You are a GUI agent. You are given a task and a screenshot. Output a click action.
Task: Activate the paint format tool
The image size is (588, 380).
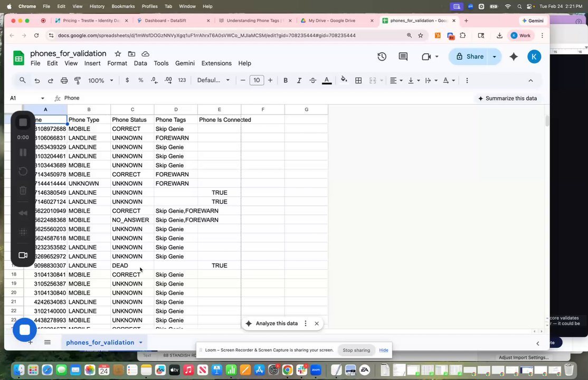(x=78, y=80)
